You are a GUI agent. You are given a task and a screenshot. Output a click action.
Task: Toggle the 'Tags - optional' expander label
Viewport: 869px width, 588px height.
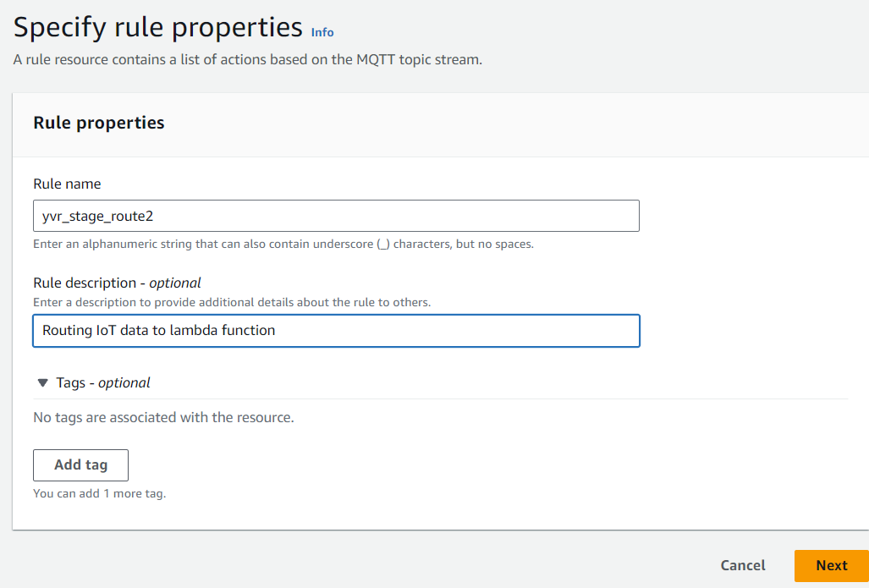pyautogui.click(x=103, y=383)
